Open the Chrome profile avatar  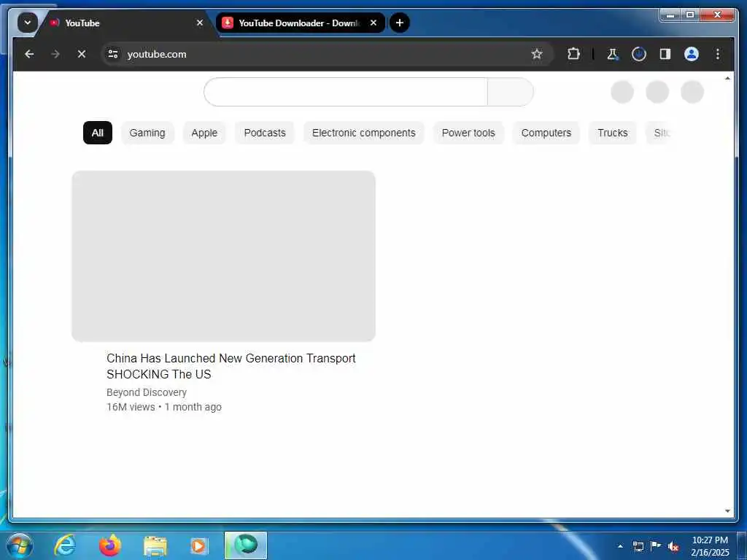692,54
